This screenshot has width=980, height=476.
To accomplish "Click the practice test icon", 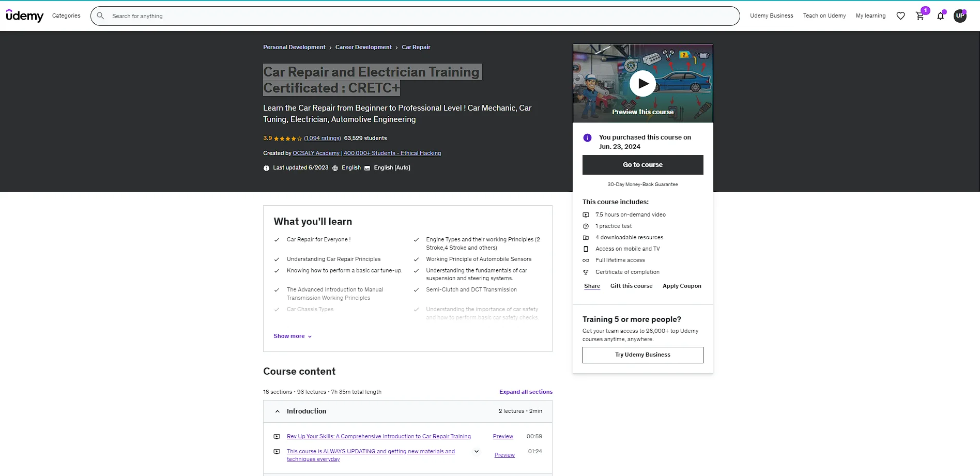I will tap(586, 226).
